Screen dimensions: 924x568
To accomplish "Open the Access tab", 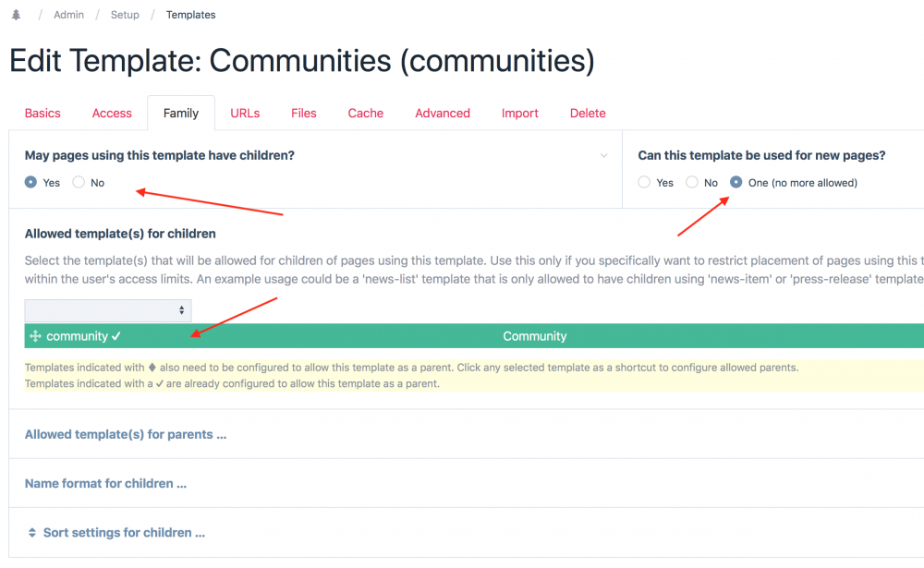I will click(112, 114).
